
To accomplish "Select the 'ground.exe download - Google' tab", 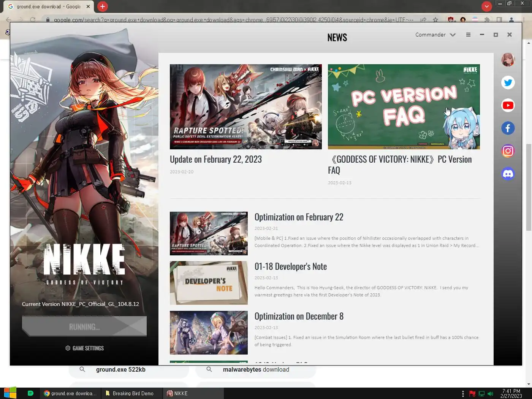I will pos(49,6).
